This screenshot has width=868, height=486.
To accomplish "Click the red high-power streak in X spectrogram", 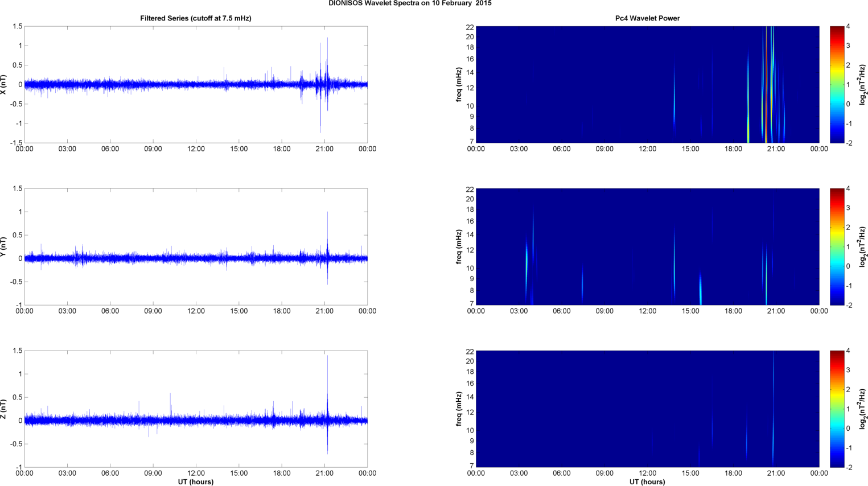I will pos(766,84).
